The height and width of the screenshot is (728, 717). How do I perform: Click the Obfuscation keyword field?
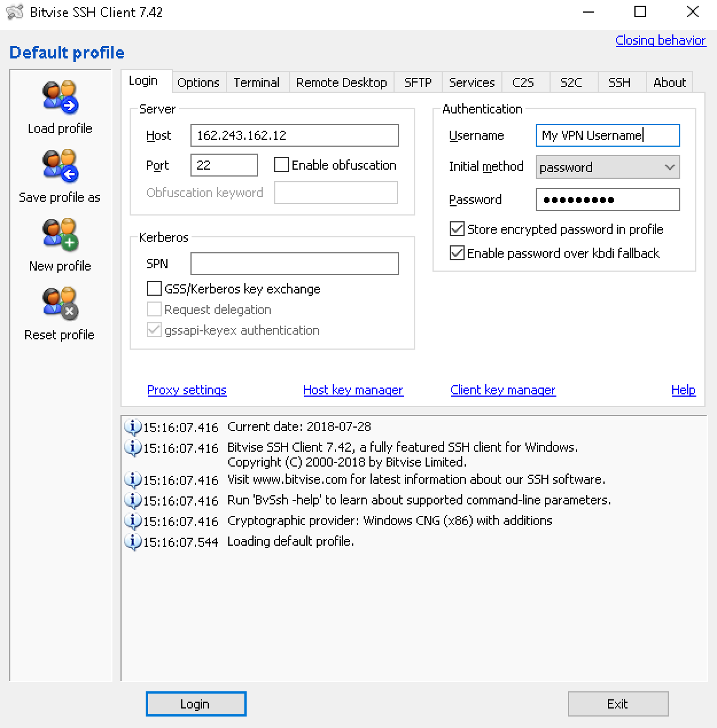point(336,193)
